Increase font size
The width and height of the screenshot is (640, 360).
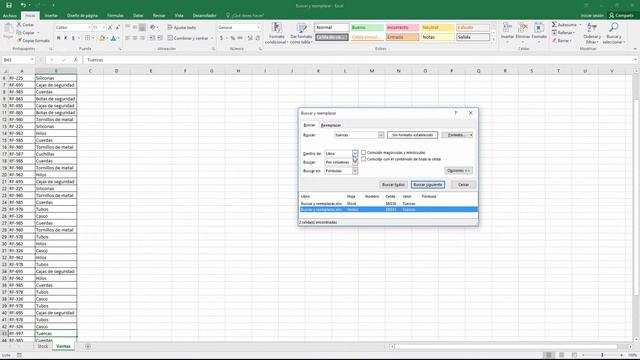(x=110, y=27)
